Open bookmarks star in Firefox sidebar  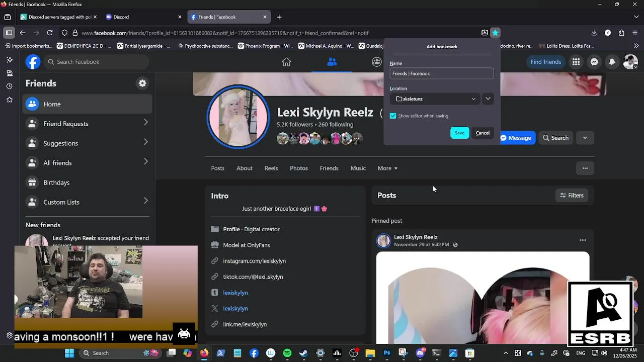click(x=9, y=100)
